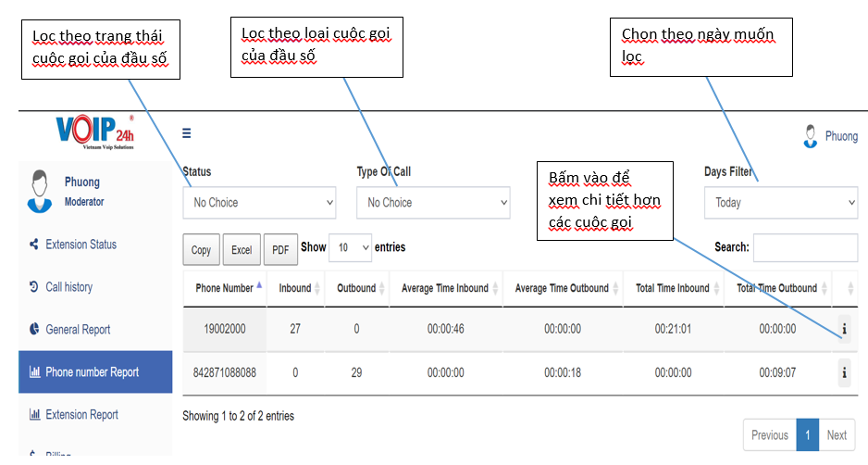Go to the Next page
This screenshot has height=465, width=868.
837,435
